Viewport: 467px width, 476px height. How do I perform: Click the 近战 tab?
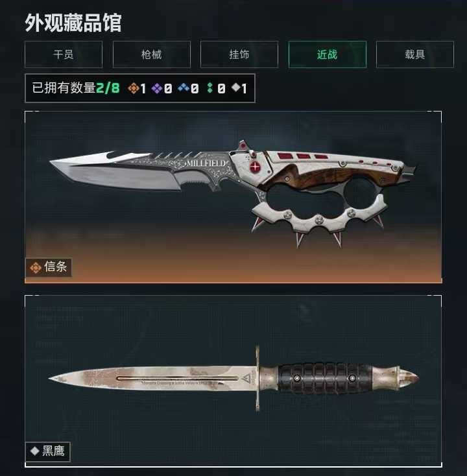pyautogui.click(x=328, y=54)
